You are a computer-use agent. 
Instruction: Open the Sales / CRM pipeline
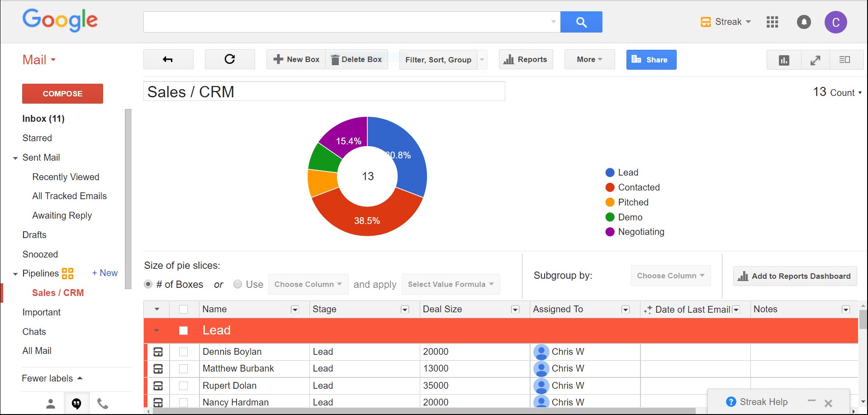[58, 293]
